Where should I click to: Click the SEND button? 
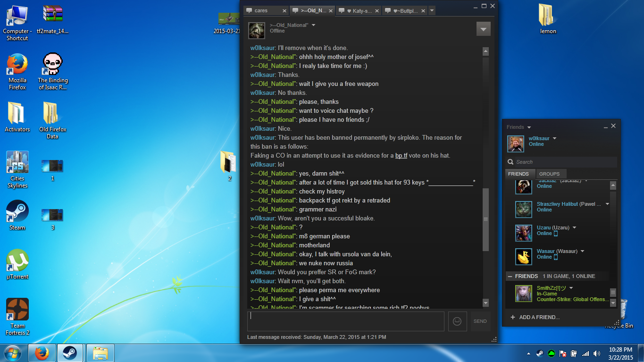pos(480,321)
